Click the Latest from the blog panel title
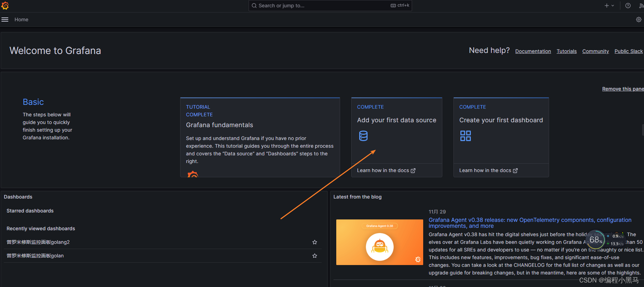Screen dimensions: 644x287 (357, 197)
